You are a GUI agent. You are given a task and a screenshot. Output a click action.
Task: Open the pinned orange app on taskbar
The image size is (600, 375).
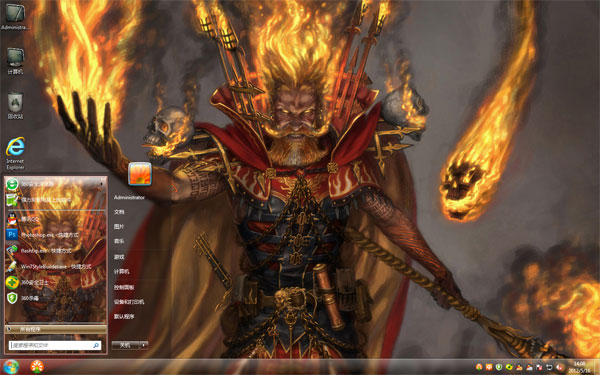click(x=37, y=367)
